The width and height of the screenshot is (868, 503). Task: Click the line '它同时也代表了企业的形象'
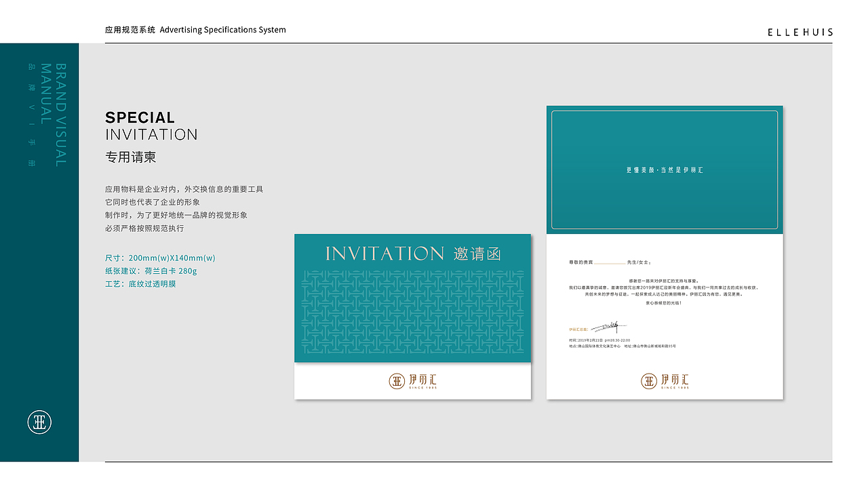click(153, 202)
